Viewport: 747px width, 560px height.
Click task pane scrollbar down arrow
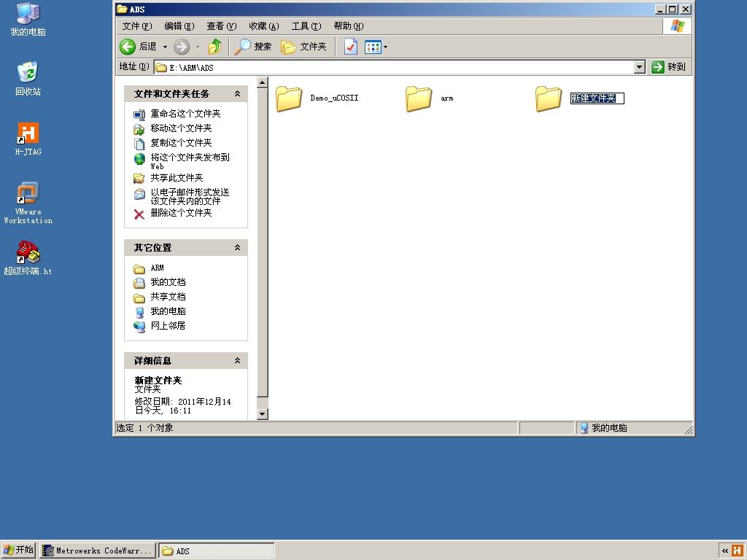point(262,414)
